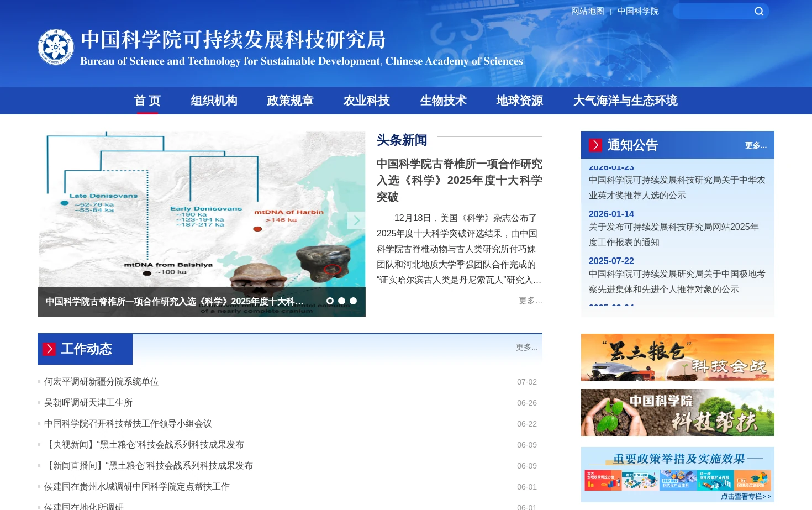Open 新闻直播间 黑土粮仓 news item
Screen dimensions: 812x510
tap(149, 466)
